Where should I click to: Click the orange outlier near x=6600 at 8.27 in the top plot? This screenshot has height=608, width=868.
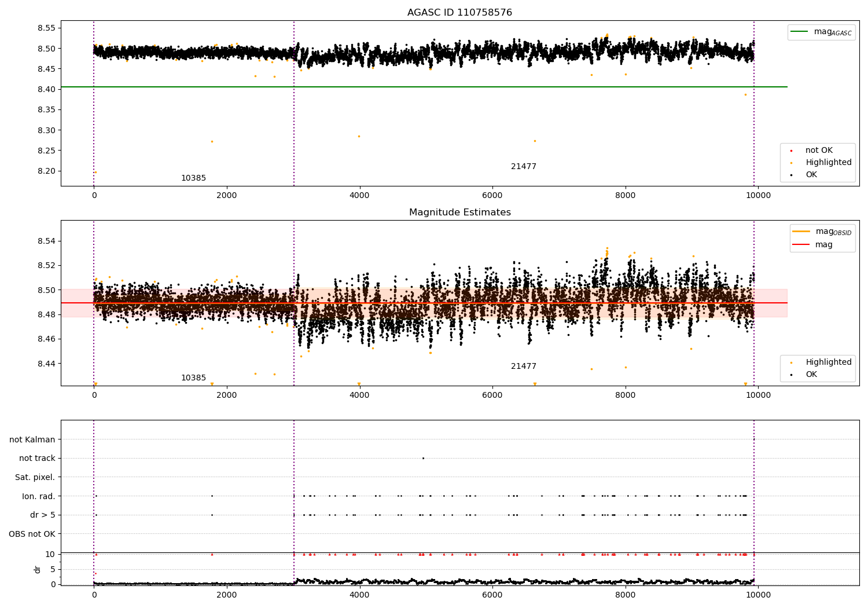click(535, 141)
